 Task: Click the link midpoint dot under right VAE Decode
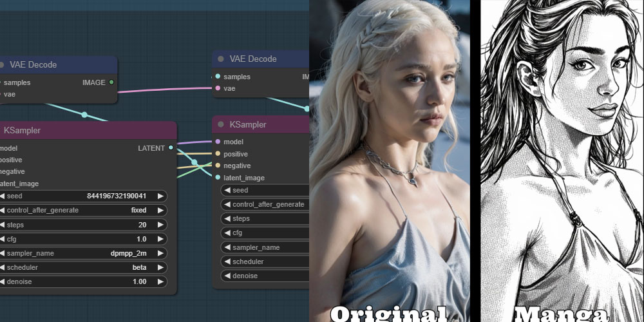pos(307,108)
